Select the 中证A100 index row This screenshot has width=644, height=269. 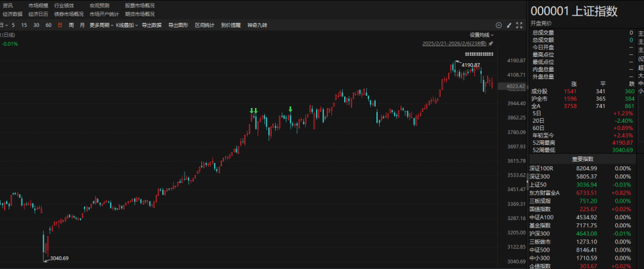coord(583,217)
